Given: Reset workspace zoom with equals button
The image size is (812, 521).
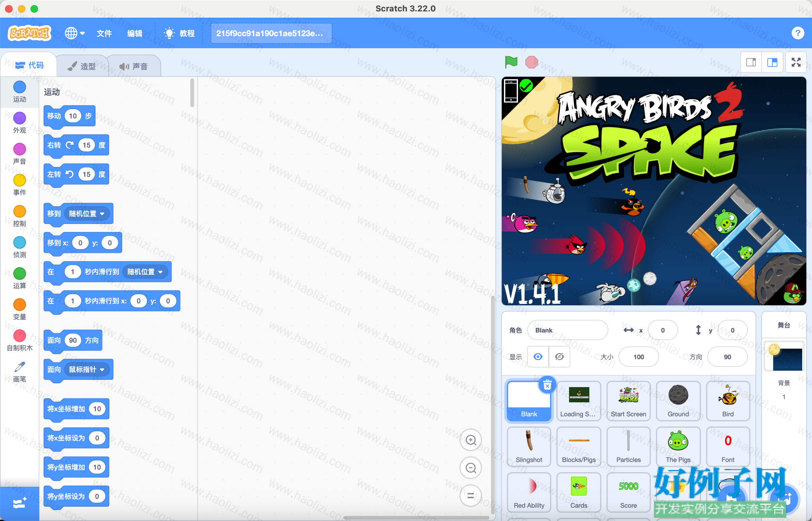Looking at the screenshot, I should [470, 496].
